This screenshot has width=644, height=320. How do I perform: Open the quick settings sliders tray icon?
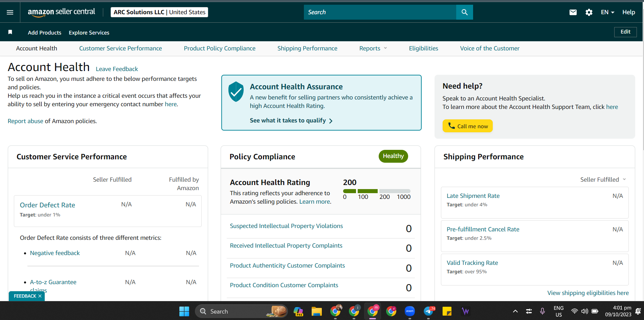tap(529, 311)
